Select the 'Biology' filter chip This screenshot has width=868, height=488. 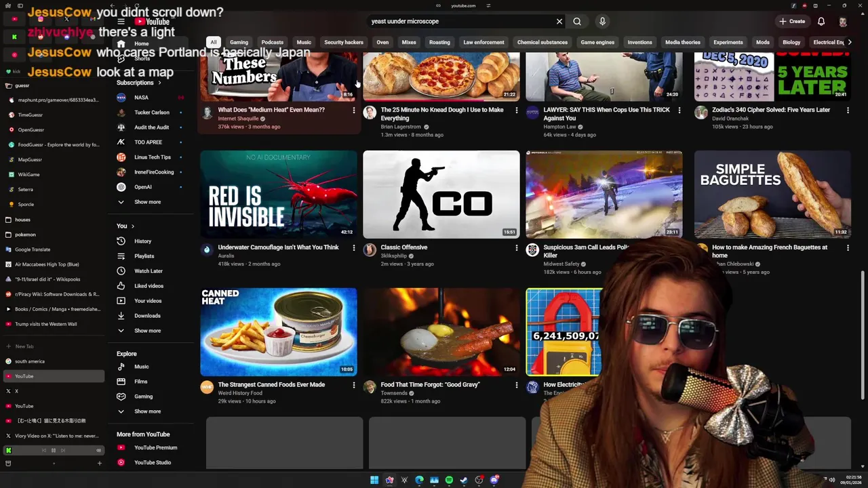[791, 43]
